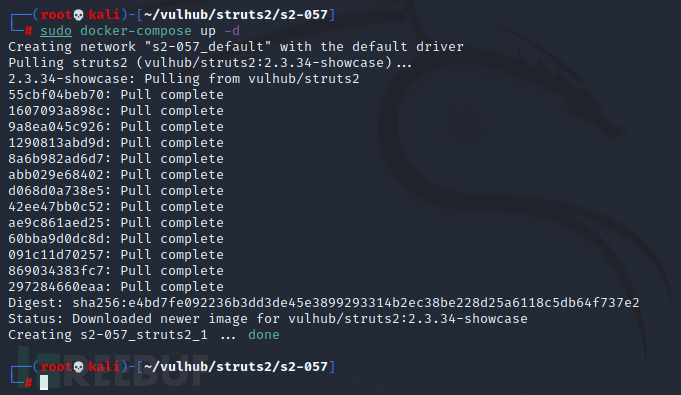This screenshot has height=395, width=681.
Task: Click the bottom prompt directory path
Action: coord(236,367)
